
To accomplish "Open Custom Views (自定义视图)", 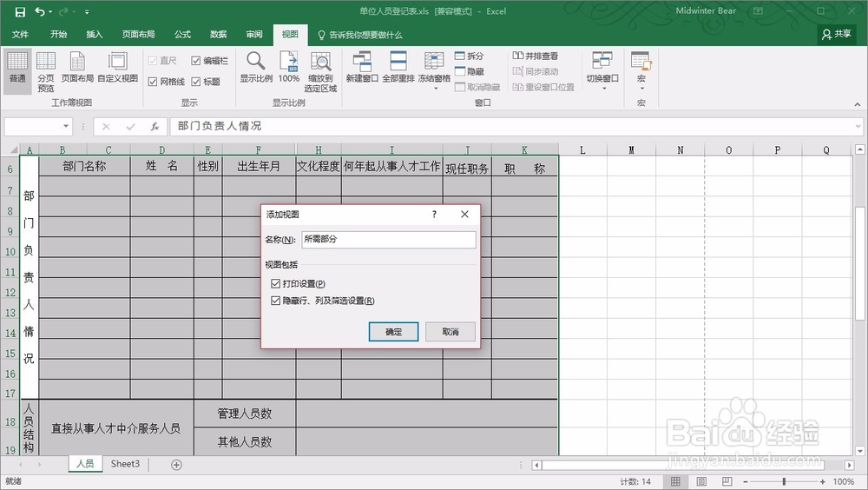I will (118, 68).
